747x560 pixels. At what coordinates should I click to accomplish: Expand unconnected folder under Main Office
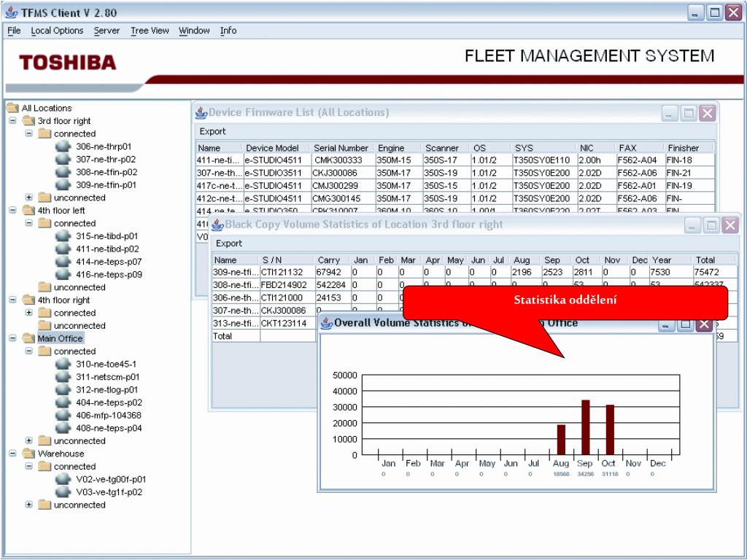pyautogui.click(x=29, y=440)
